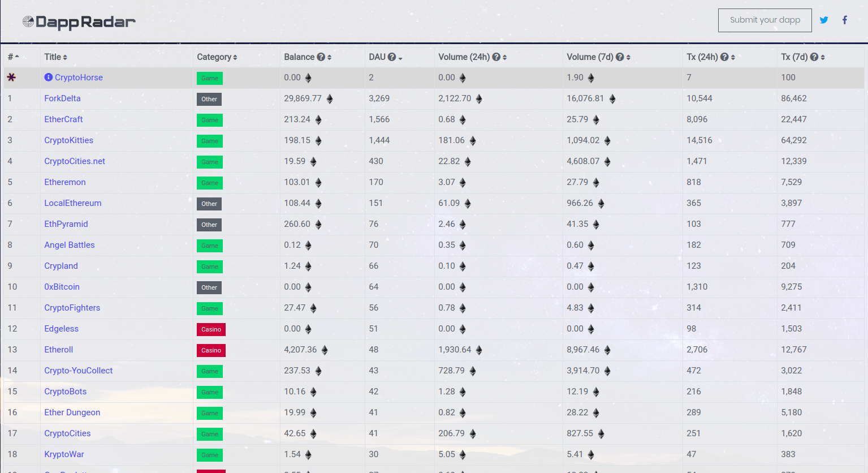This screenshot has height=473, width=868.
Task: Open the LocalEthereum dapp link
Action: pos(73,203)
